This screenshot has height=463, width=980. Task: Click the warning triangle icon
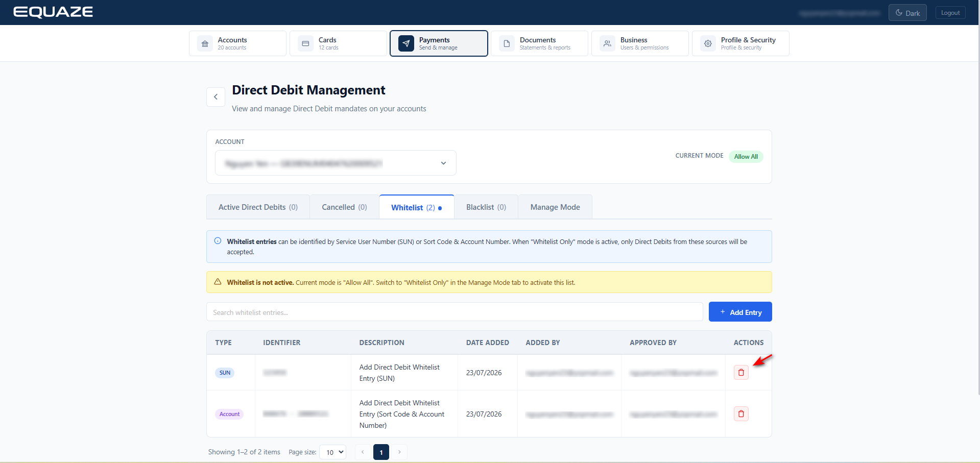pos(218,282)
